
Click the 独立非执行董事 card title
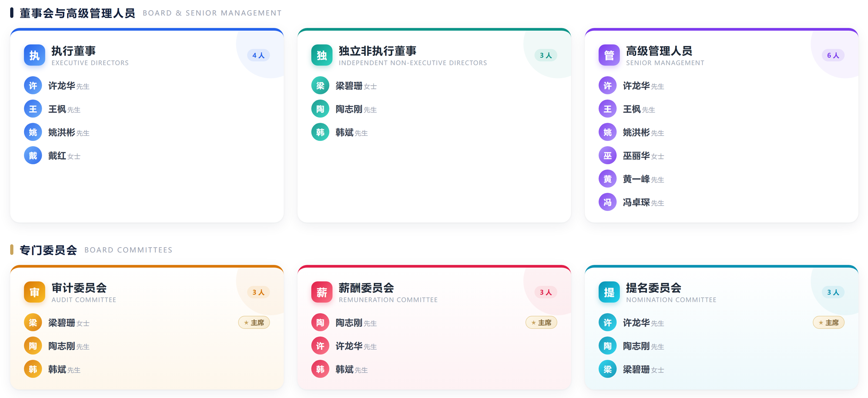click(x=377, y=51)
